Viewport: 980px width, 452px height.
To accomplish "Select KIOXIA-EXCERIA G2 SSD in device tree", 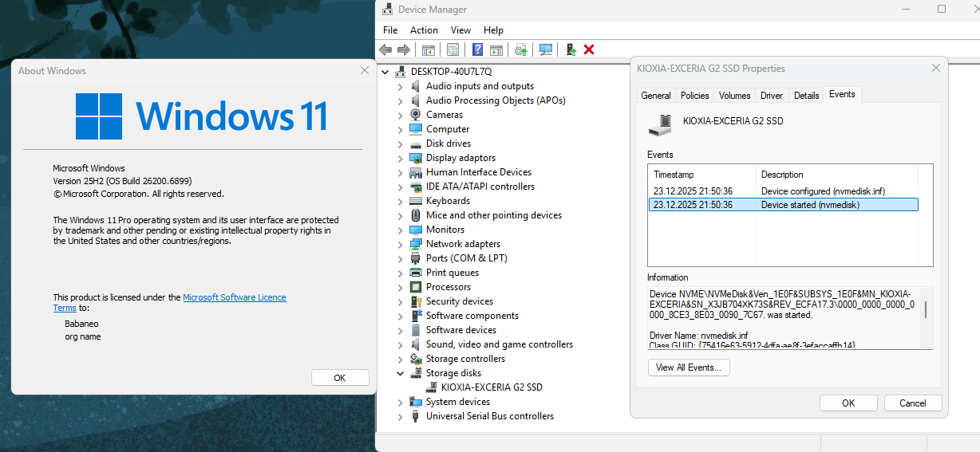I will pos(492,387).
